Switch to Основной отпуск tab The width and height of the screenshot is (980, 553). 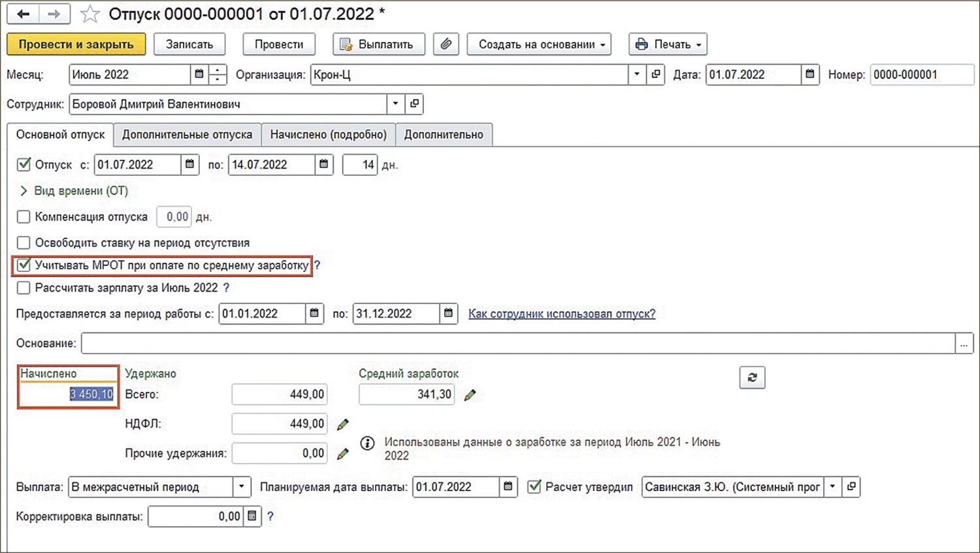click(60, 135)
